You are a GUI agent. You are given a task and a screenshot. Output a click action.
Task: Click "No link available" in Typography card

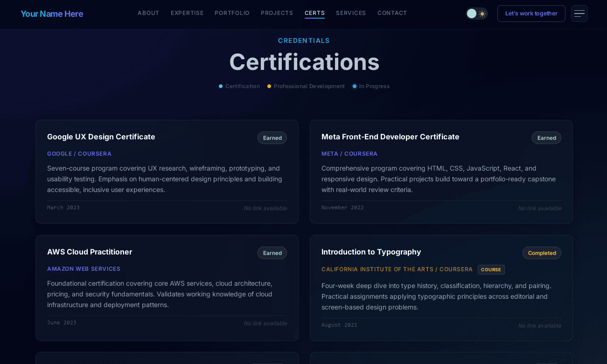click(539, 325)
